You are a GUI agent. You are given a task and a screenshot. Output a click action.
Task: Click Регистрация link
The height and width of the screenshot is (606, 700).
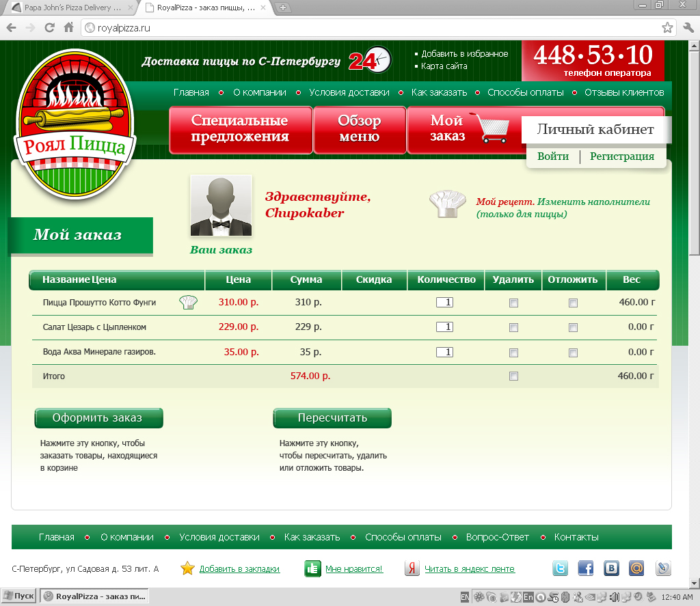tap(622, 156)
